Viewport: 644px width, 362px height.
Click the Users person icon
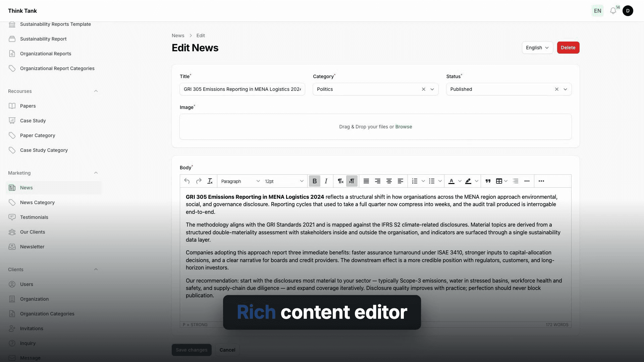pos(12,284)
